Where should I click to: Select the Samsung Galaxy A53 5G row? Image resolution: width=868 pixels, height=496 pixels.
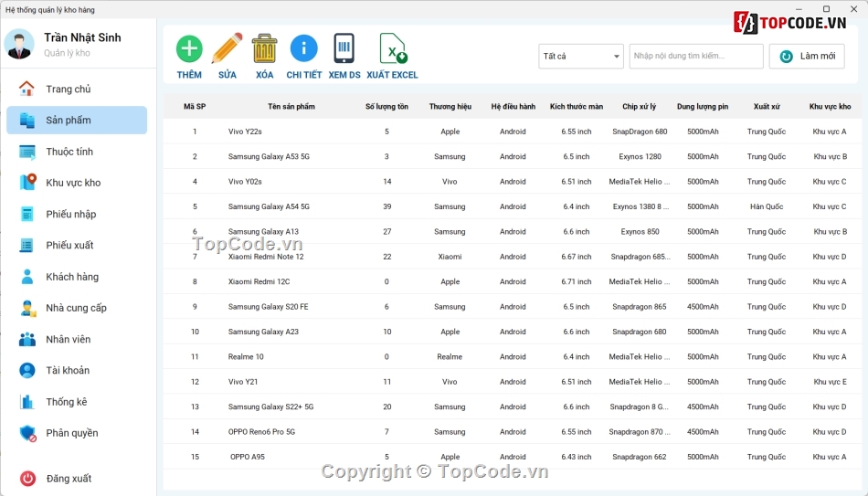pyautogui.click(x=512, y=156)
